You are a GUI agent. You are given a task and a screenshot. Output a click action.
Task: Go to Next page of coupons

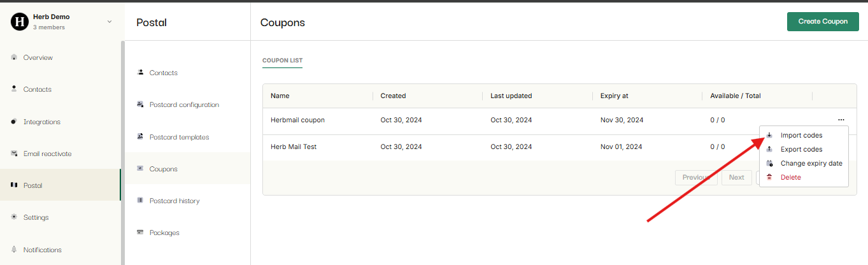coord(736,177)
